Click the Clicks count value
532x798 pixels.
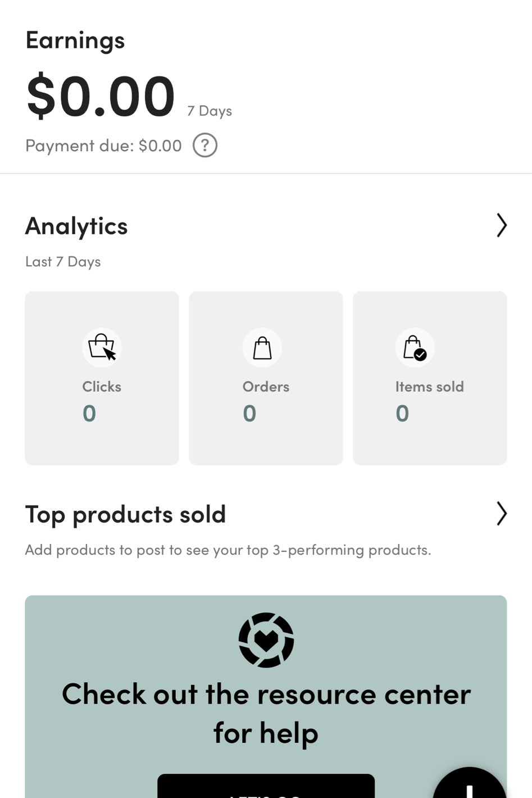click(89, 414)
